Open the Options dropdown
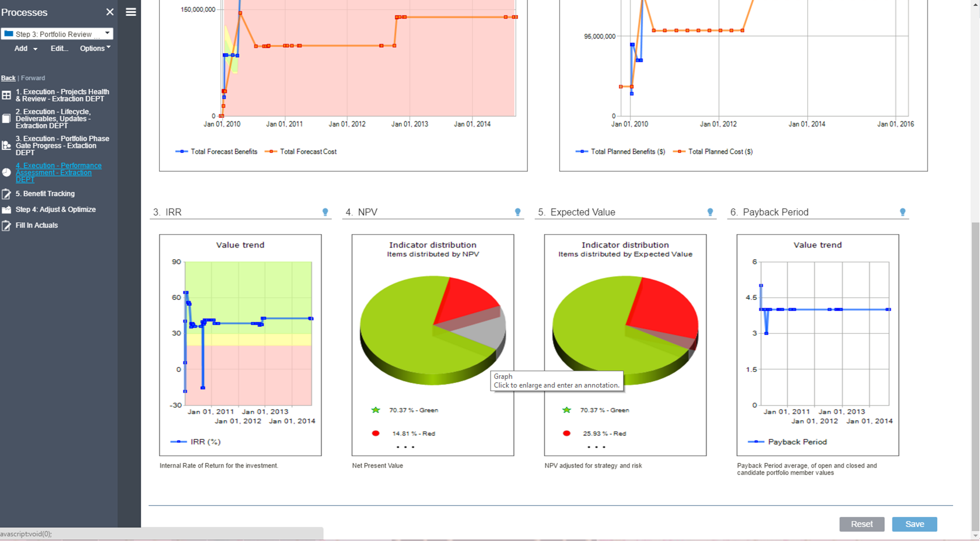 coord(94,48)
